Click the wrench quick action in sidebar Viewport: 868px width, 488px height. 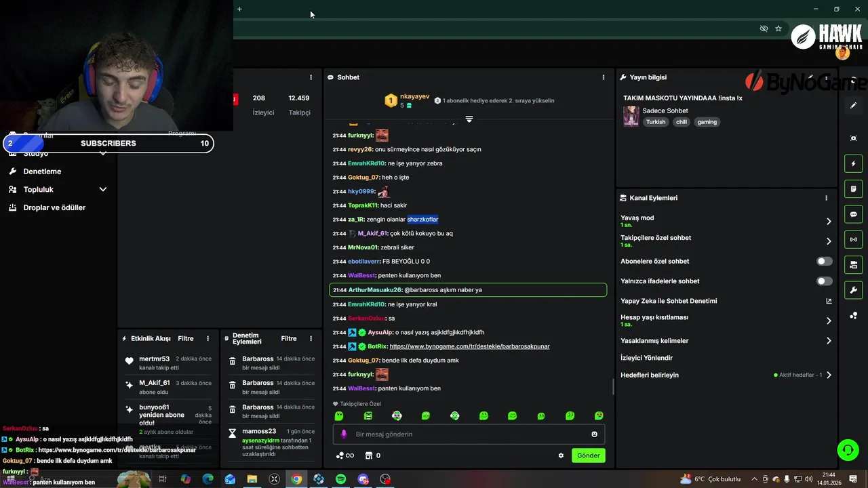click(853, 290)
